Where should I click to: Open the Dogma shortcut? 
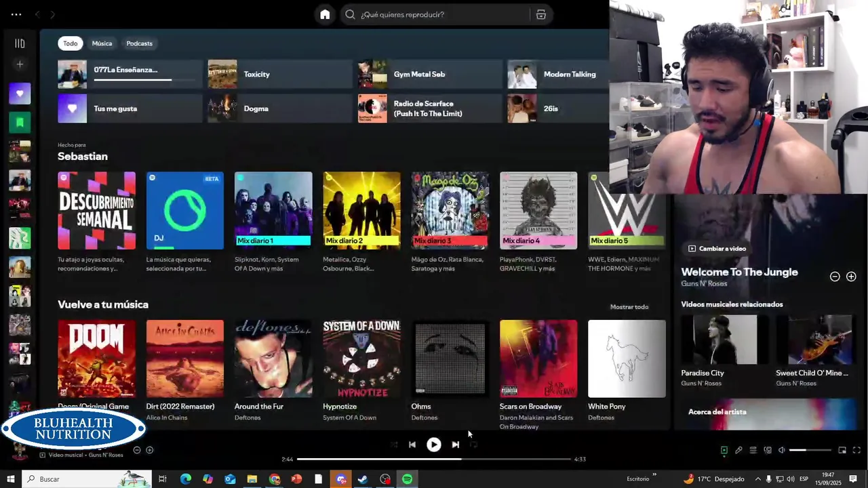pos(279,108)
